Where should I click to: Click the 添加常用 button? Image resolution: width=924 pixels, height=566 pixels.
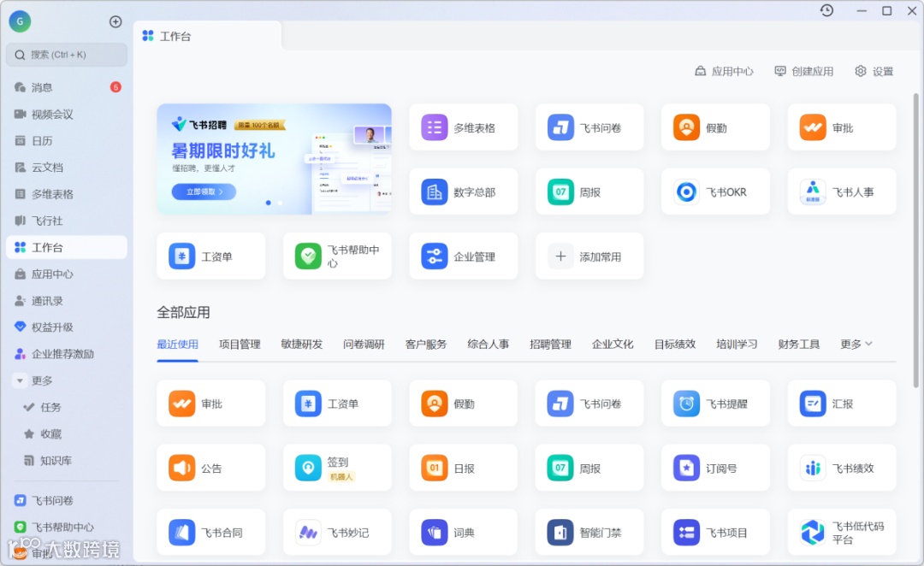[589, 256]
